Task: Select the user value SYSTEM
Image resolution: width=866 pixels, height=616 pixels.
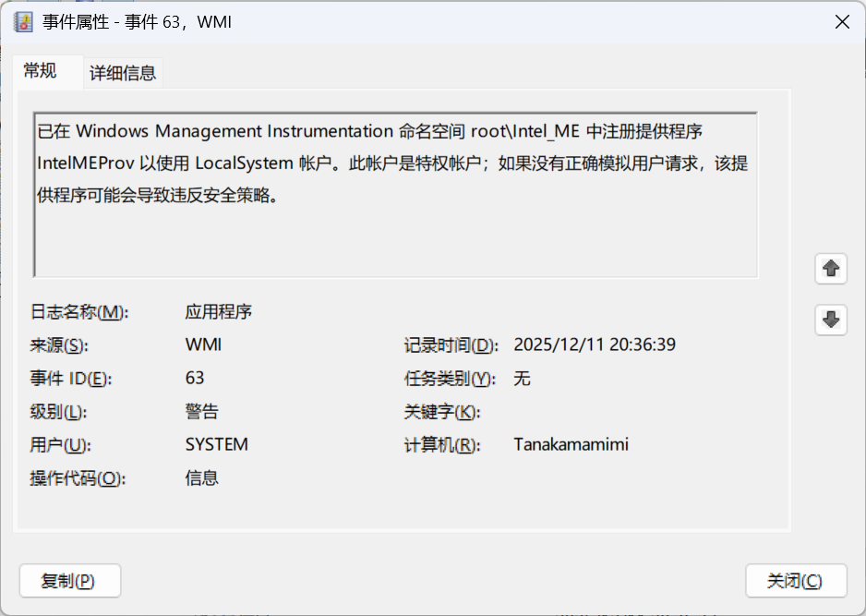Action: [x=216, y=445]
